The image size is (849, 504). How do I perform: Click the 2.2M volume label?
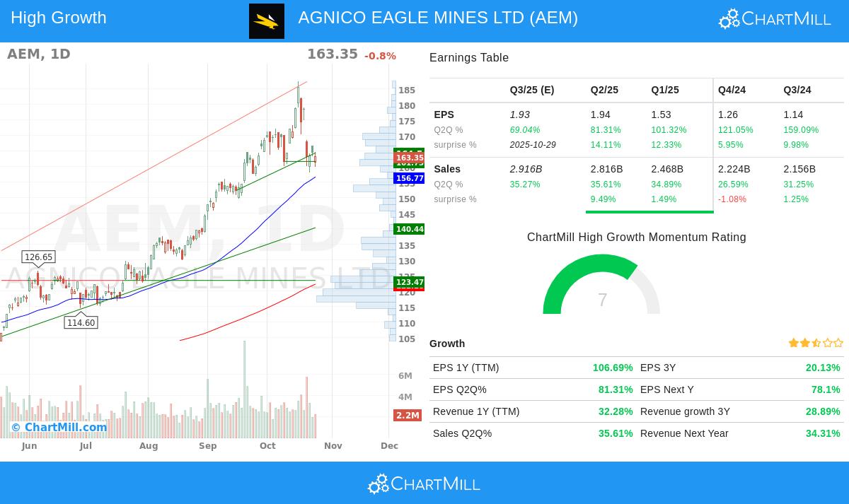tap(408, 416)
